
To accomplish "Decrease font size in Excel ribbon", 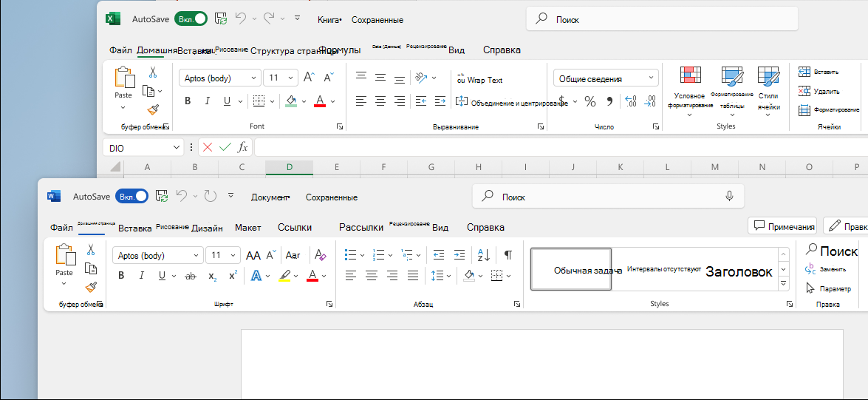I will click(329, 78).
